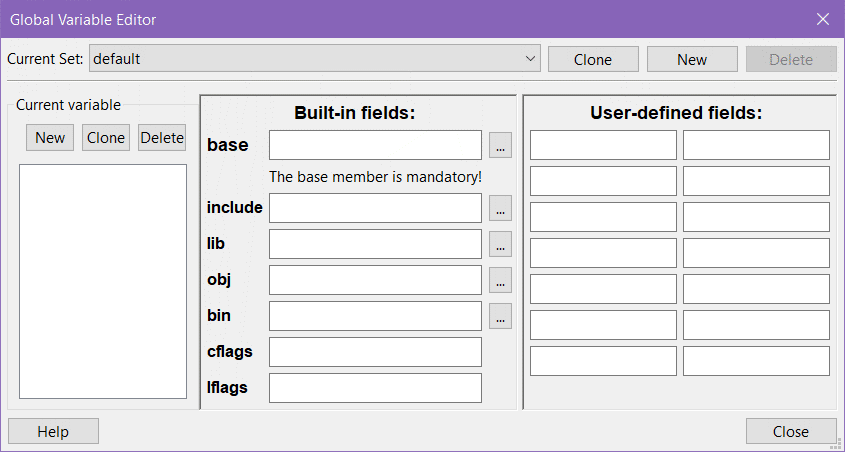Screen dimensions: 845x452
Task: Click the empty current variable list
Action: coord(103,281)
